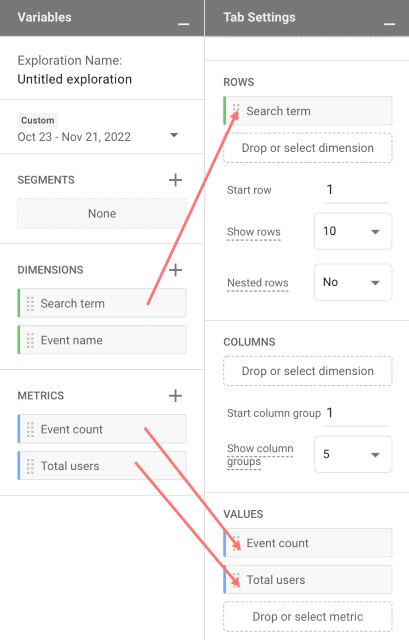Image resolution: width=409 pixels, height=640 pixels.
Task: Grab the Event name dimension handle
Action: pos(30,340)
